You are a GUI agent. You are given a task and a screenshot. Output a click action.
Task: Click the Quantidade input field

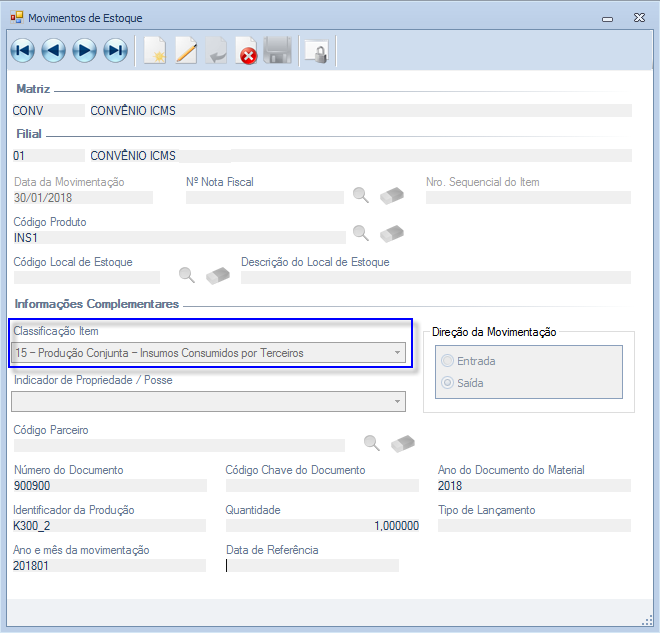point(322,526)
